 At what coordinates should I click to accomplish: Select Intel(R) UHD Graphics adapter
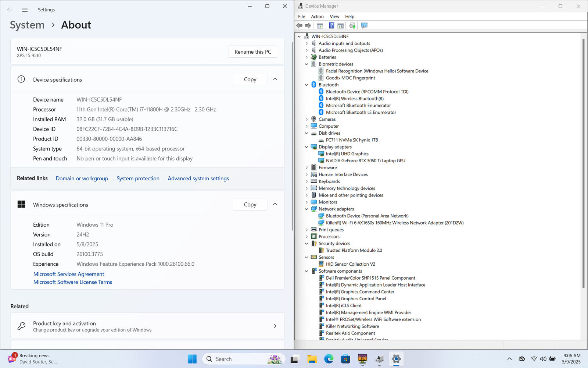click(x=347, y=154)
